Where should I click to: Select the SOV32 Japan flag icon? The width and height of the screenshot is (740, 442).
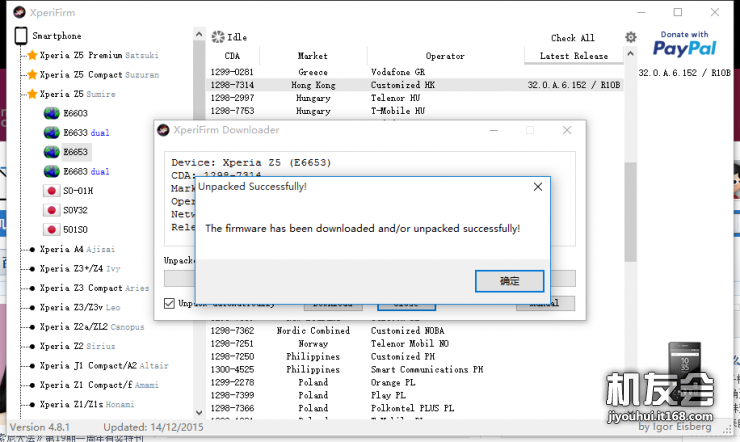coord(51,210)
